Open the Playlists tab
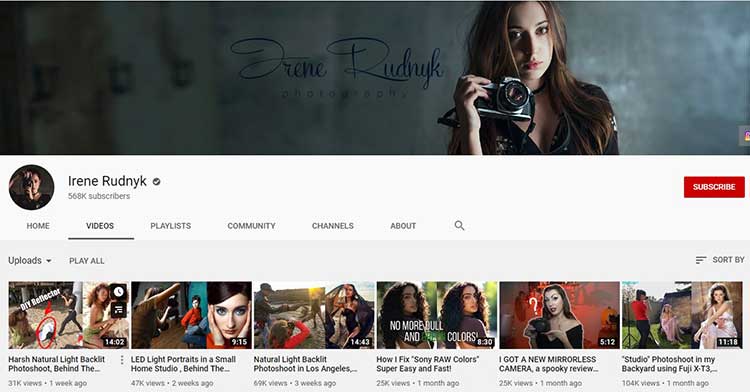Screen dimensions: 750x392 171,226
